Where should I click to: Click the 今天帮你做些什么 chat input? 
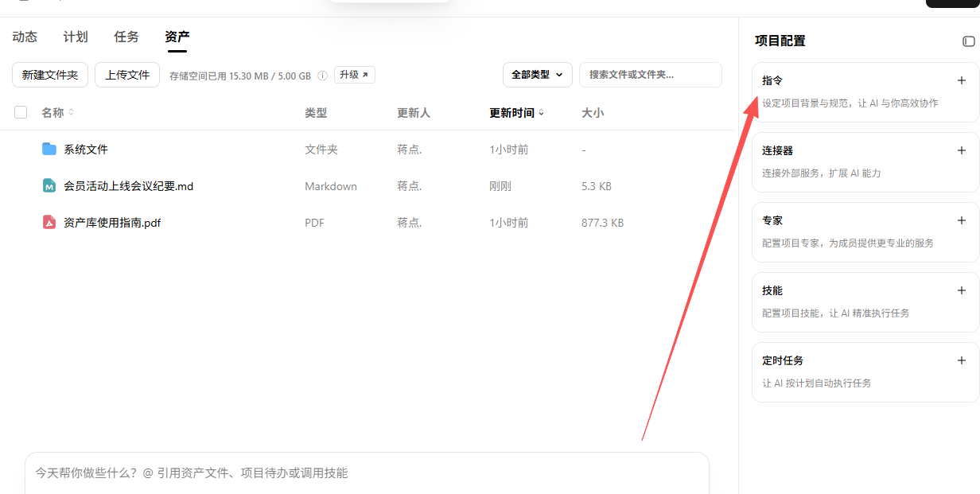click(367, 473)
